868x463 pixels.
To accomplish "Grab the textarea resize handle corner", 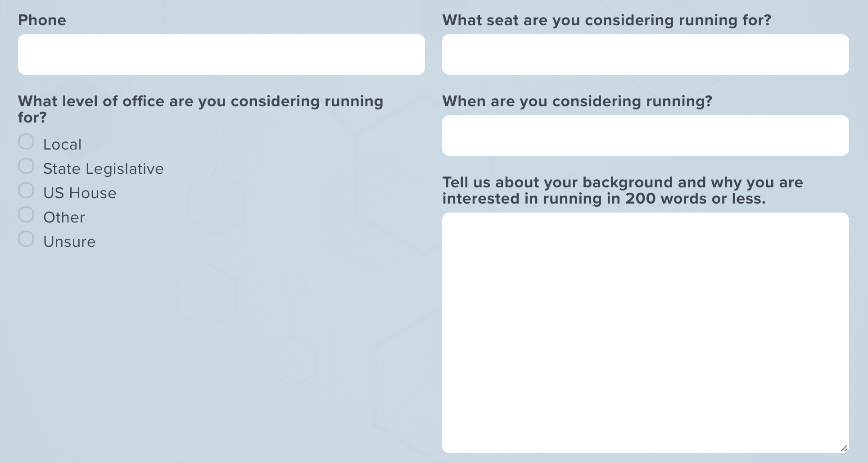I will coord(844,448).
